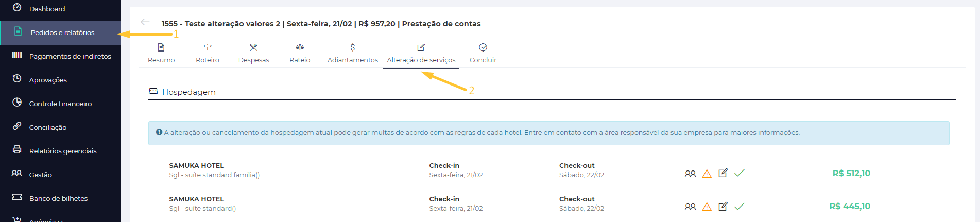Open guests icon for R$ 512,10 hotel row
Image resolution: width=980 pixels, height=222 pixels.
pos(690,174)
